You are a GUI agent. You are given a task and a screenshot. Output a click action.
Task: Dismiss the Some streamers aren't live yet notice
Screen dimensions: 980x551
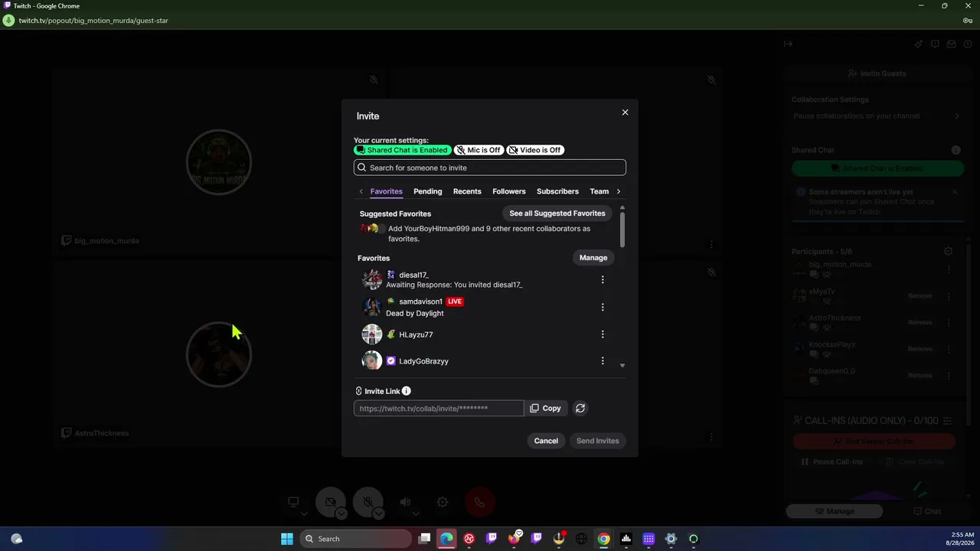(955, 192)
